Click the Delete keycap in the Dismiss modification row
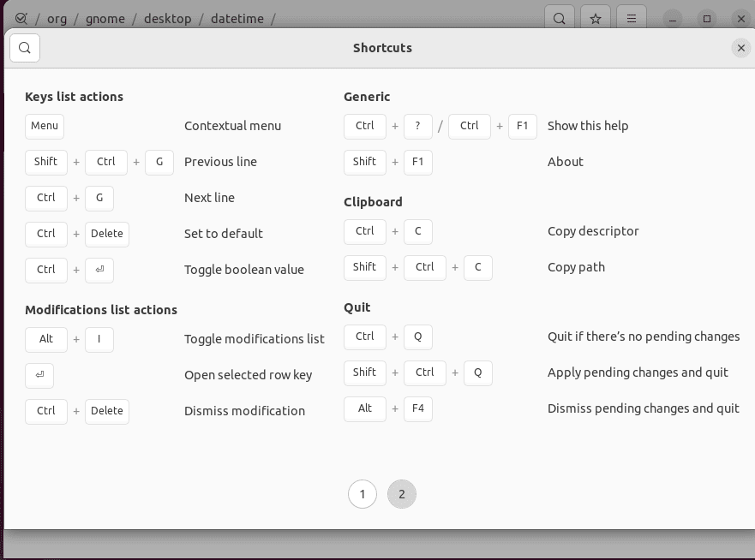The image size is (755, 560). pyautogui.click(x=106, y=411)
